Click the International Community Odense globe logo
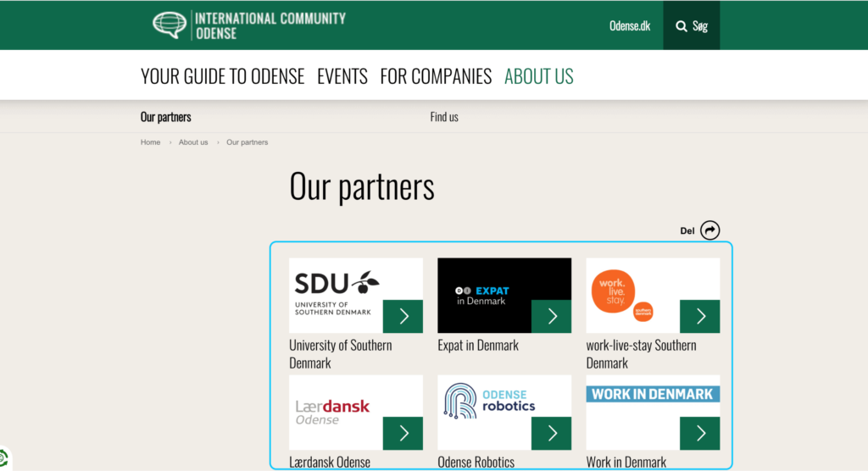Screen dimensions: 868x471 pos(170,25)
